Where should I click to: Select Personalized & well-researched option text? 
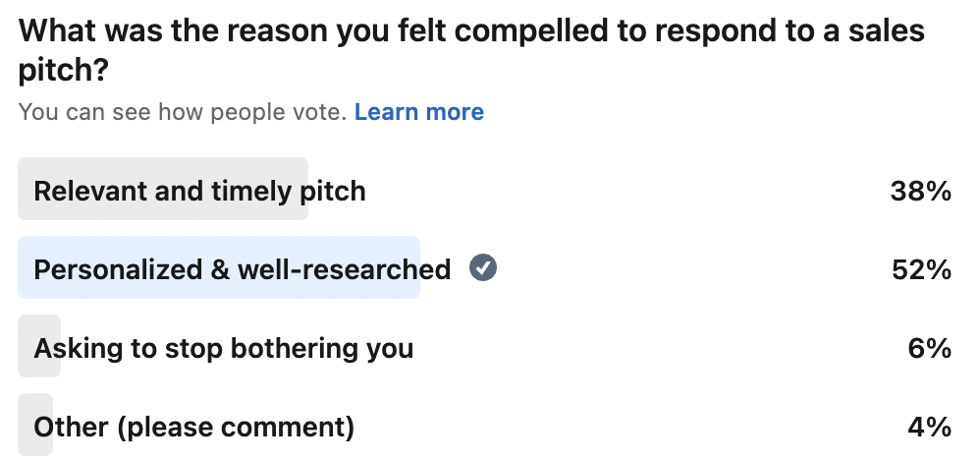[242, 269]
